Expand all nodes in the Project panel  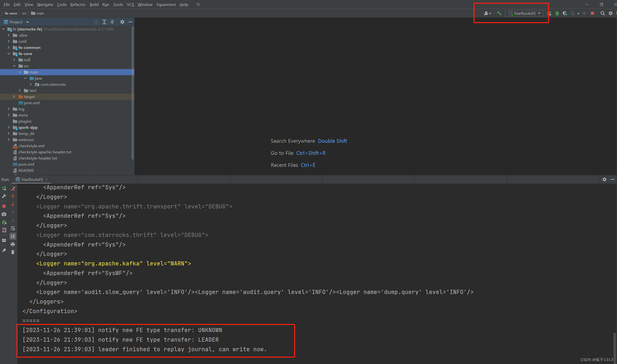pos(104,22)
